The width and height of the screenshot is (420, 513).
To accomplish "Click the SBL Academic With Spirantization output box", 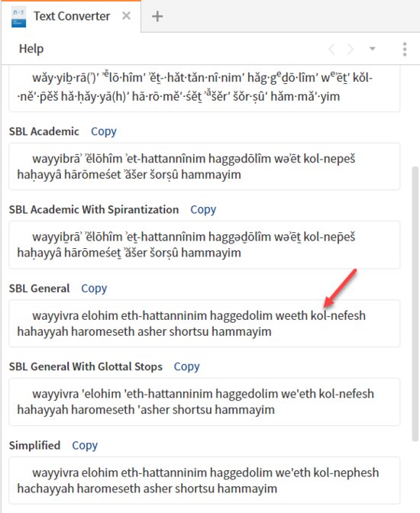I will tap(204, 245).
